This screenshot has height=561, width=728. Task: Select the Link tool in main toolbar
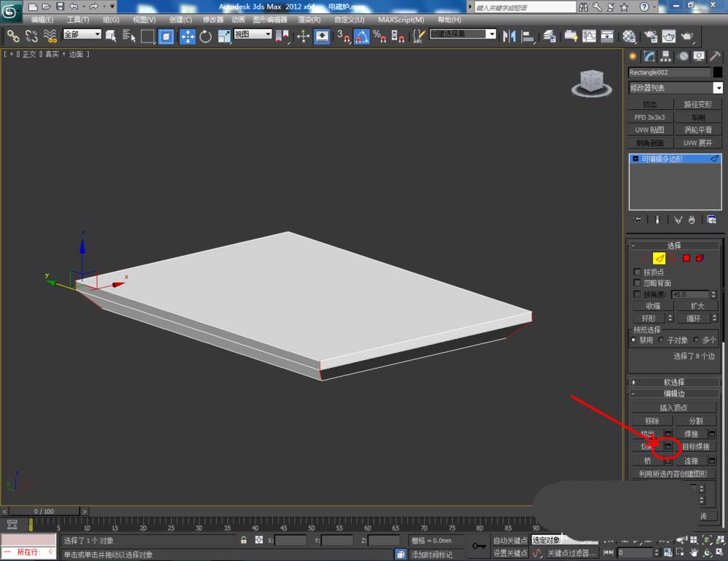[x=13, y=36]
